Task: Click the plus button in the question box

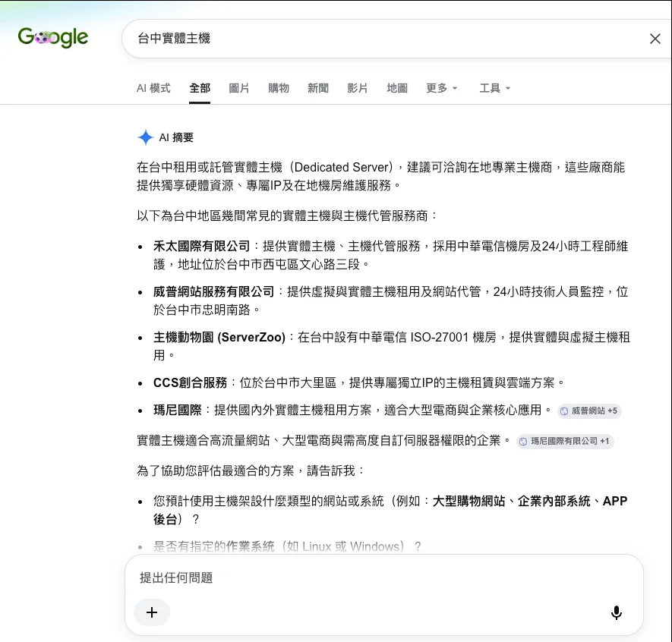Action: (152, 612)
